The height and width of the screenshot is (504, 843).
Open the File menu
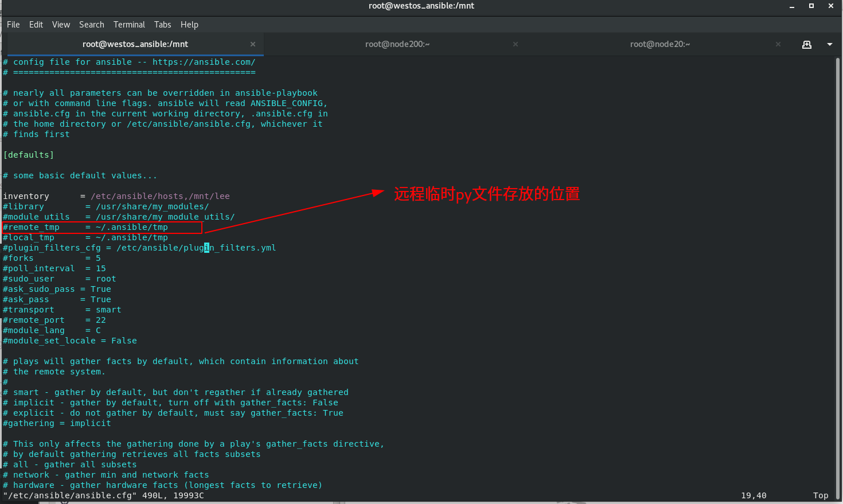pyautogui.click(x=13, y=25)
